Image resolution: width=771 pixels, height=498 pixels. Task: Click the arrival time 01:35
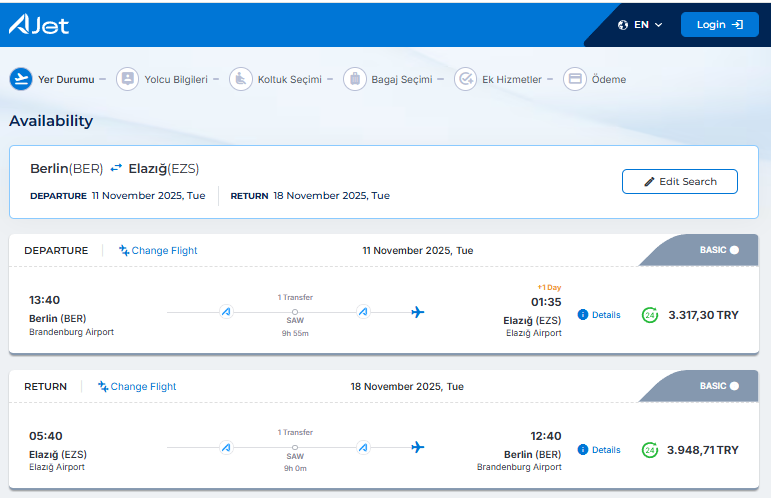pos(546,302)
